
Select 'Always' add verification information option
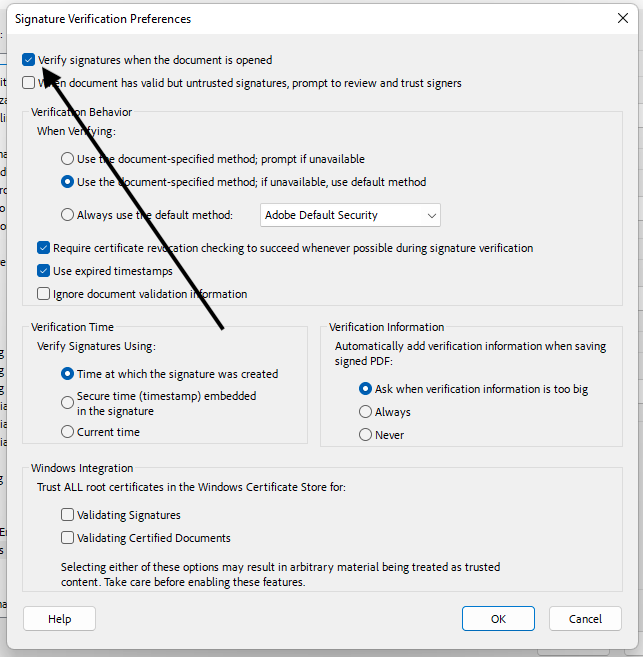click(365, 412)
